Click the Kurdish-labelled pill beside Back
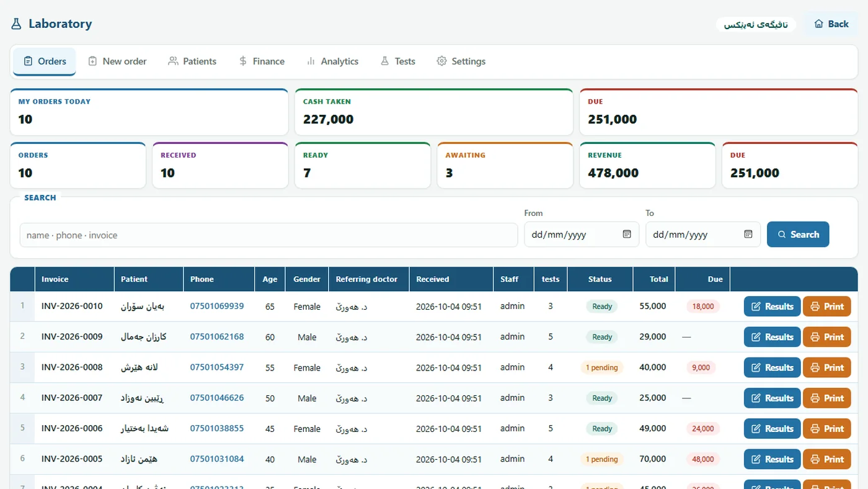Screen dimensions: 868x489 tap(756, 24)
